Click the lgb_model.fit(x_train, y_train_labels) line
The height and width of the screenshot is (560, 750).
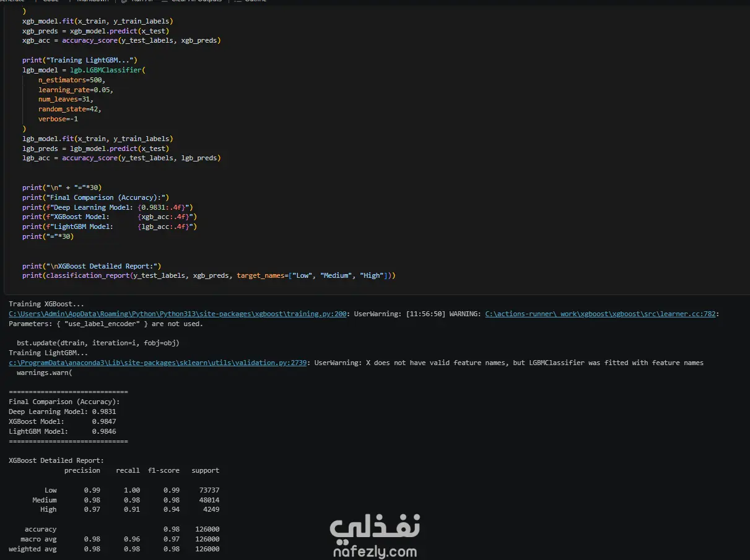(x=98, y=139)
